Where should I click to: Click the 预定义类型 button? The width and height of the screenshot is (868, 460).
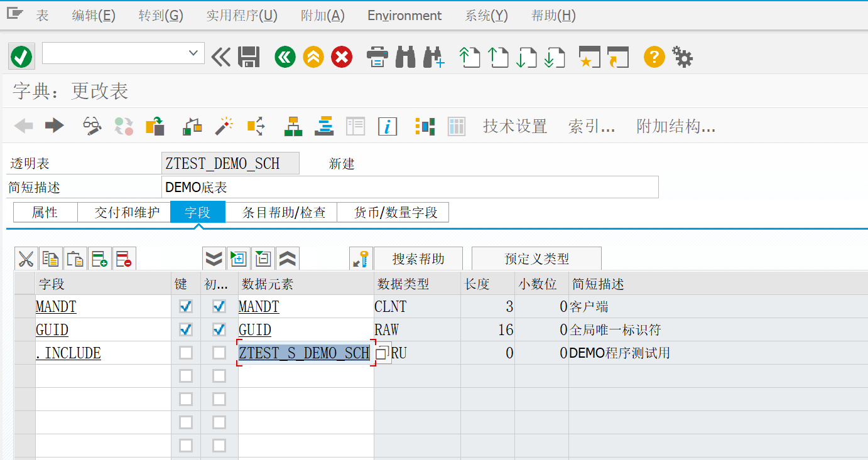coord(536,259)
